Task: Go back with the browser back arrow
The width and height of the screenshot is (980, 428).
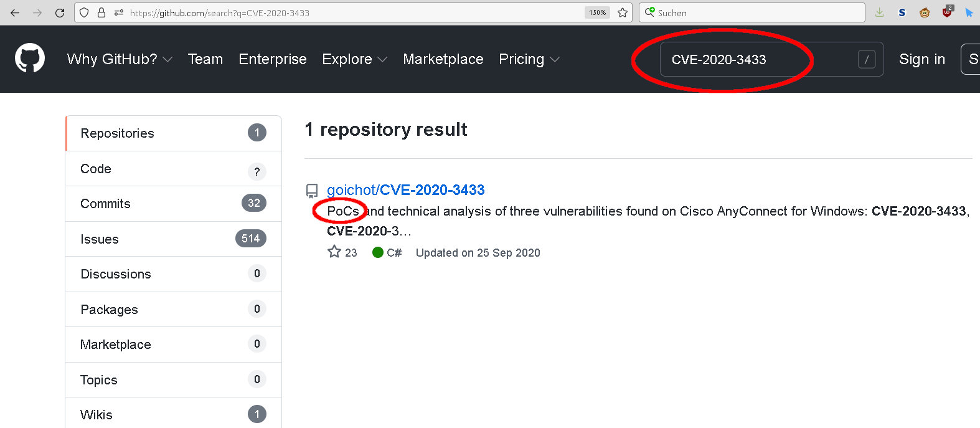Action: (15, 12)
